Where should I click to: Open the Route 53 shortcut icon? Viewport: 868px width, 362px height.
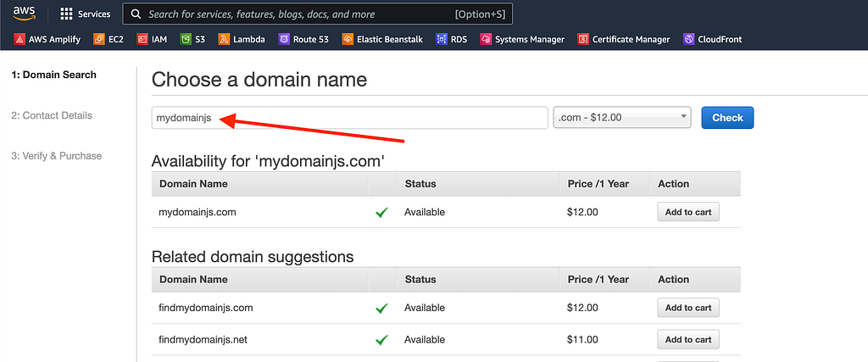pyautogui.click(x=283, y=39)
